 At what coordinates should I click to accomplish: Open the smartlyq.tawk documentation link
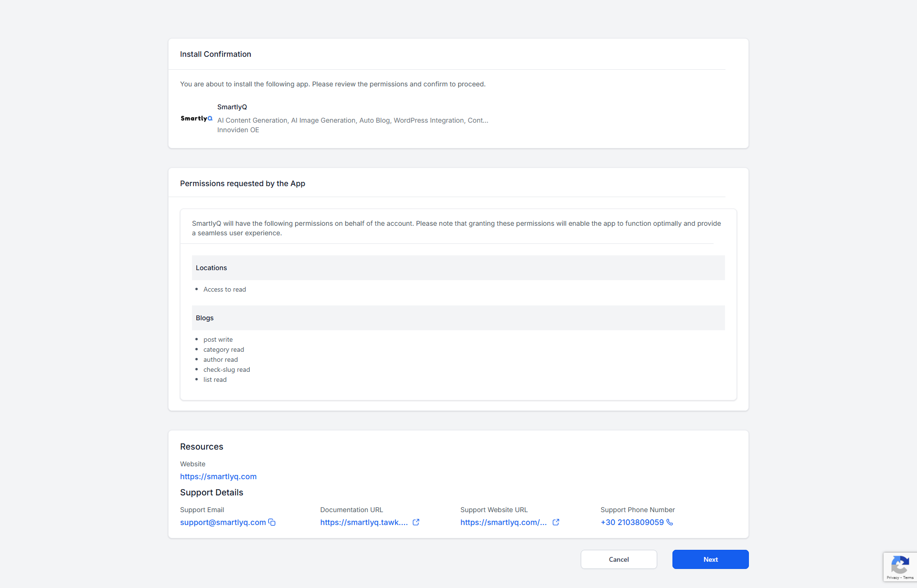coord(364,522)
